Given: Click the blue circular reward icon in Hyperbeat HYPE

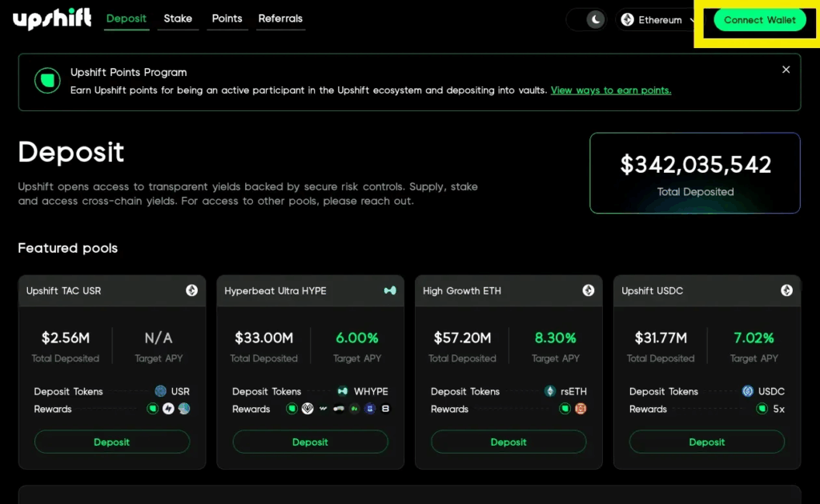Looking at the screenshot, I should coord(370,409).
